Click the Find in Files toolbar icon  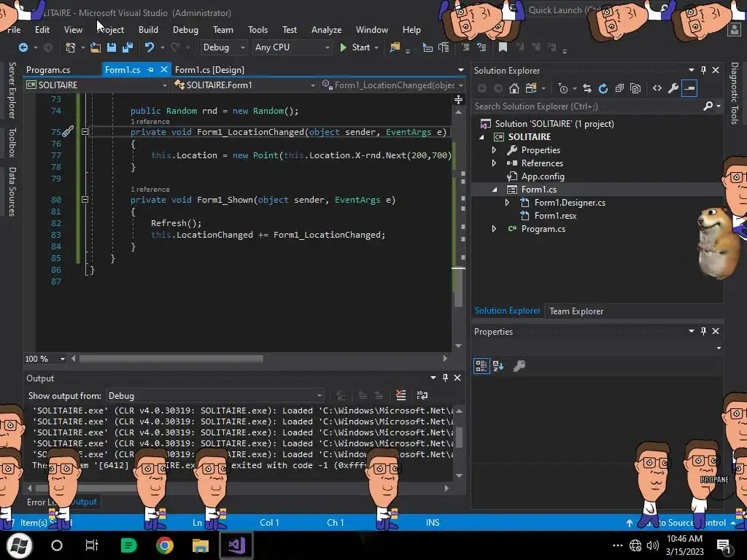tap(395, 47)
